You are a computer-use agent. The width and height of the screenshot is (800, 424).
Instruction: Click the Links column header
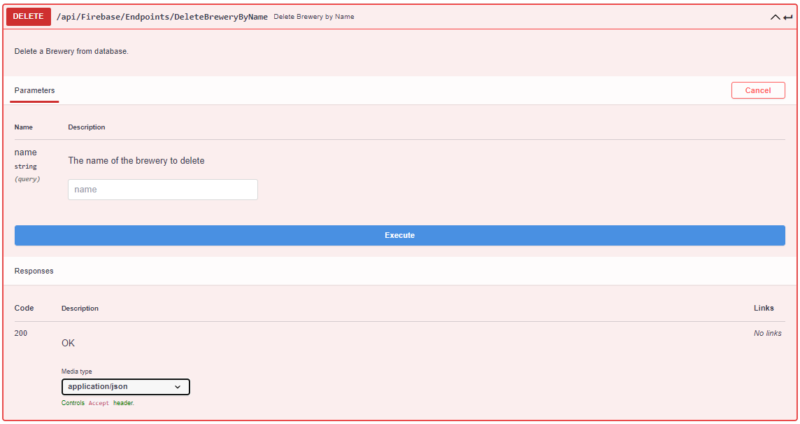point(763,308)
